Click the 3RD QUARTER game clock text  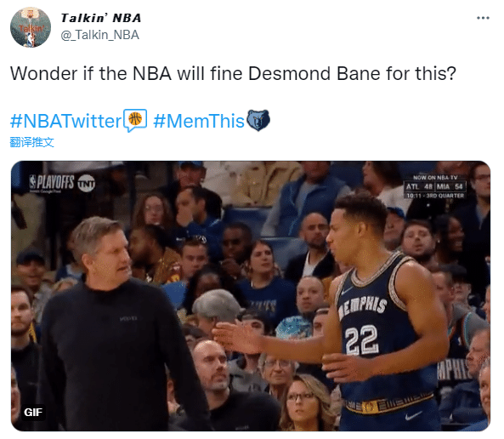click(x=435, y=196)
